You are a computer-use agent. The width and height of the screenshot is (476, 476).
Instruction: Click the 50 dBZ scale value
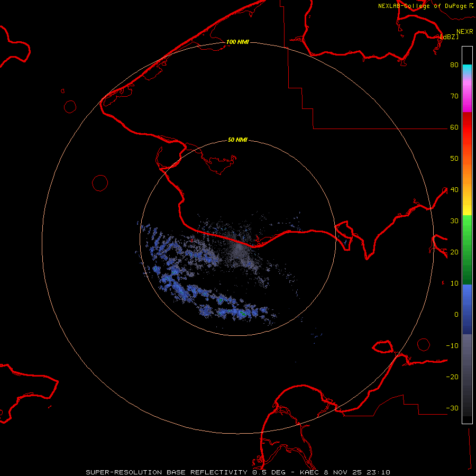(x=454, y=159)
